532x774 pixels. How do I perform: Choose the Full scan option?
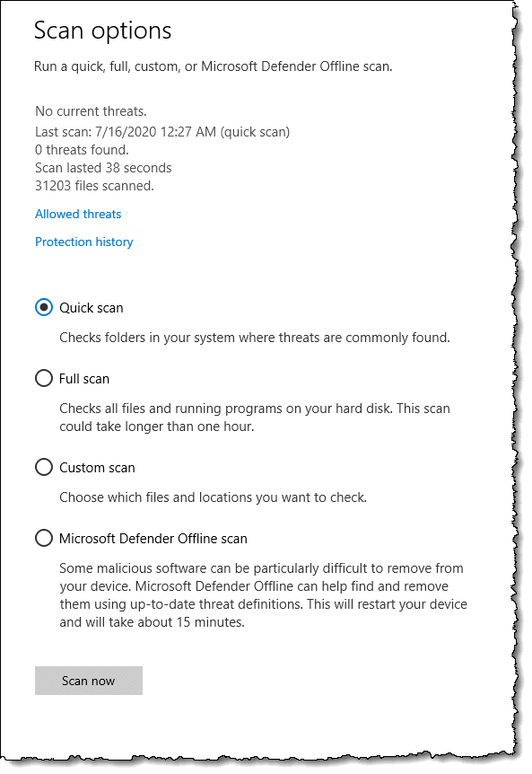[44, 379]
